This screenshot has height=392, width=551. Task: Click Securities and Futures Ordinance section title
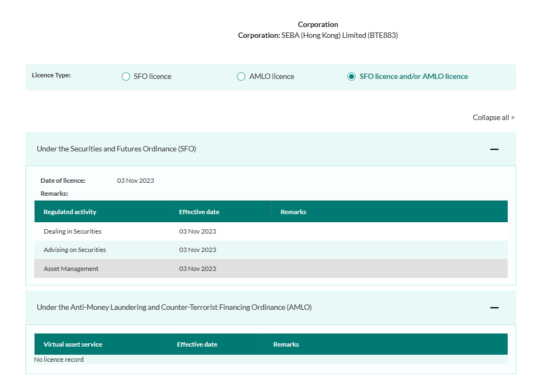point(116,149)
